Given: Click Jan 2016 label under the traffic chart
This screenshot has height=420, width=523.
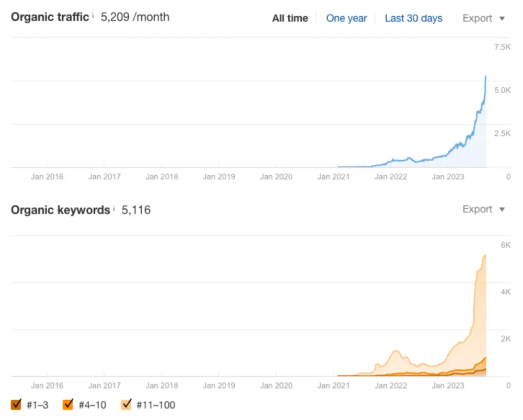Looking at the screenshot, I should [x=47, y=177].
